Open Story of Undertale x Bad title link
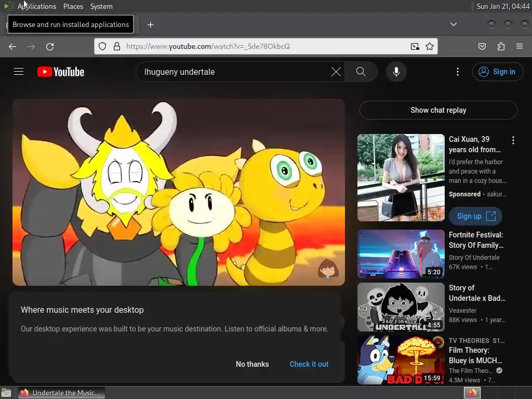The image size is (532, 399). click(x=477, y=293)
